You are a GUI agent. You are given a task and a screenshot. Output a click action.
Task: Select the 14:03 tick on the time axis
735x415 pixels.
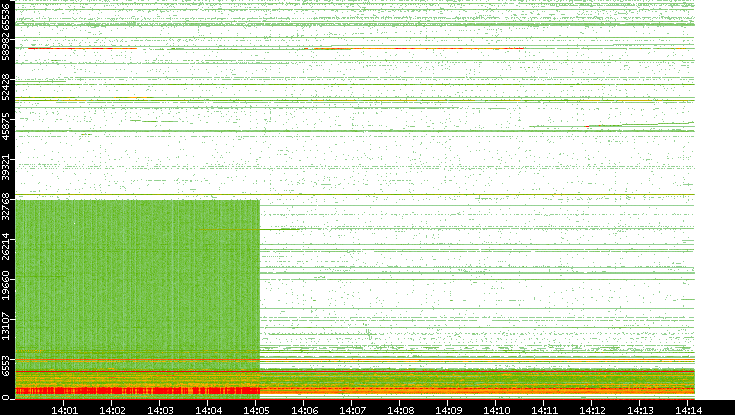click(x=160, y=408)
